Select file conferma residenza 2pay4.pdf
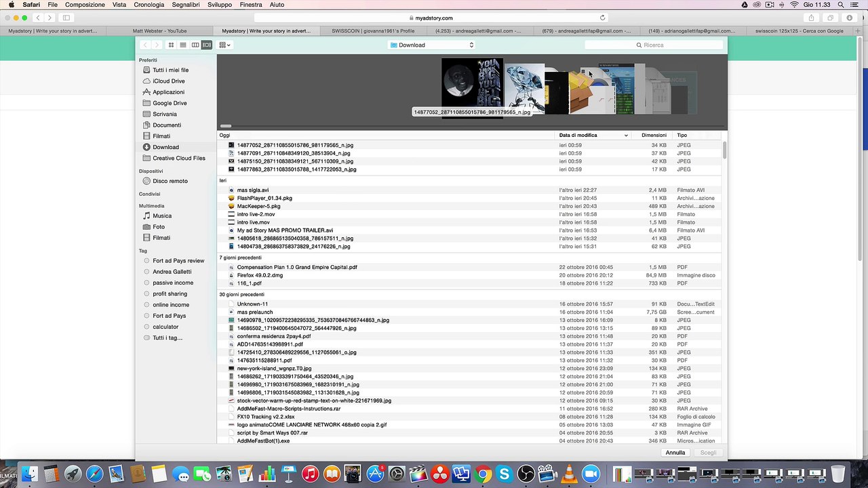This screenshot has width=868, height=488. click(274, 336)
